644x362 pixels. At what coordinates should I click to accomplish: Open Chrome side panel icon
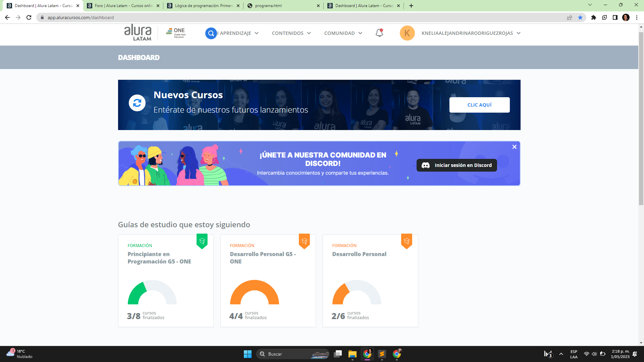click(615, 17)
